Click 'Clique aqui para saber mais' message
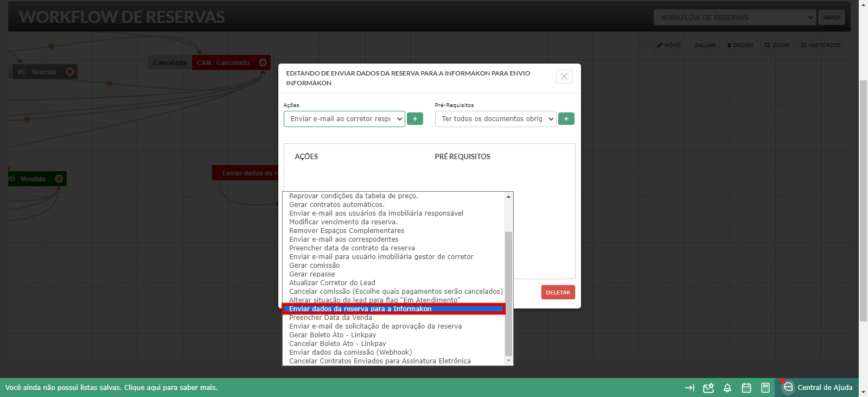Viewport: 868px width, 397px height. [171, 388]
